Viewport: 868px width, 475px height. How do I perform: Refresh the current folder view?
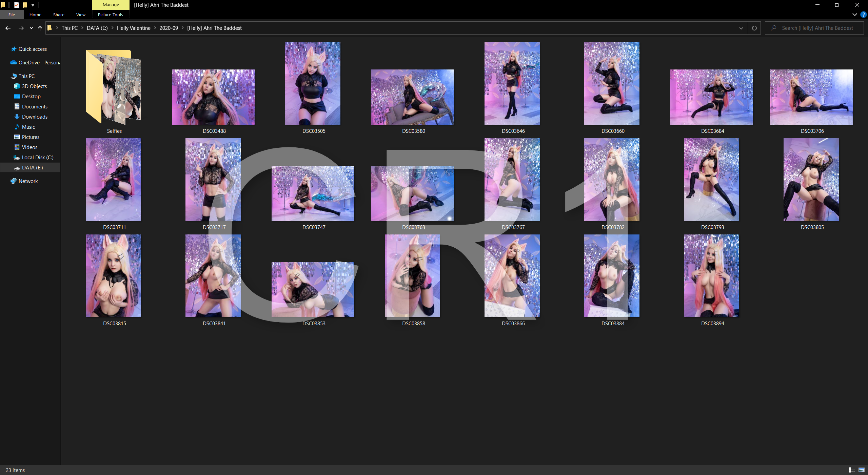[754, 28]
